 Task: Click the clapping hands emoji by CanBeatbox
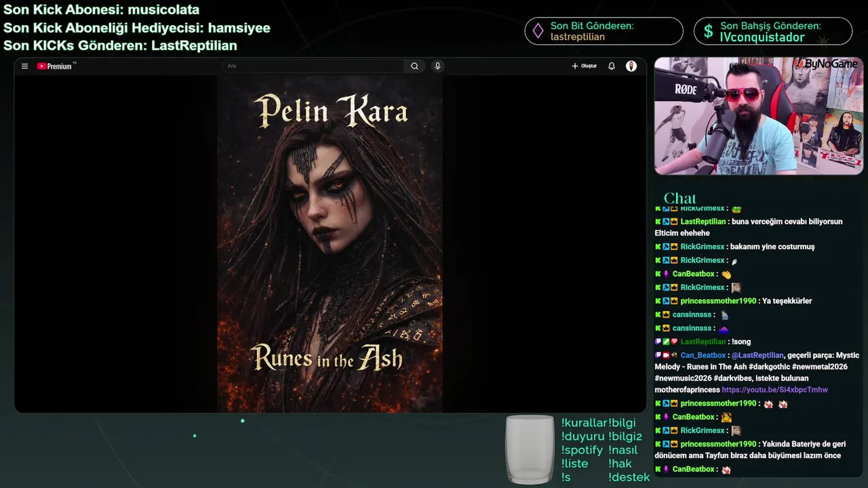(726, 274)
